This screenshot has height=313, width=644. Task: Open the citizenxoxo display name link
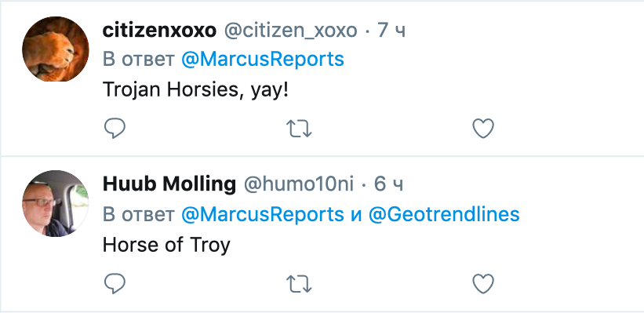159,31
